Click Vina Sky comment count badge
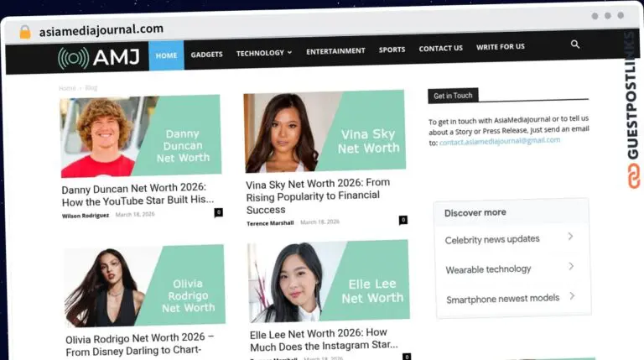 click(x=403, y=220)
